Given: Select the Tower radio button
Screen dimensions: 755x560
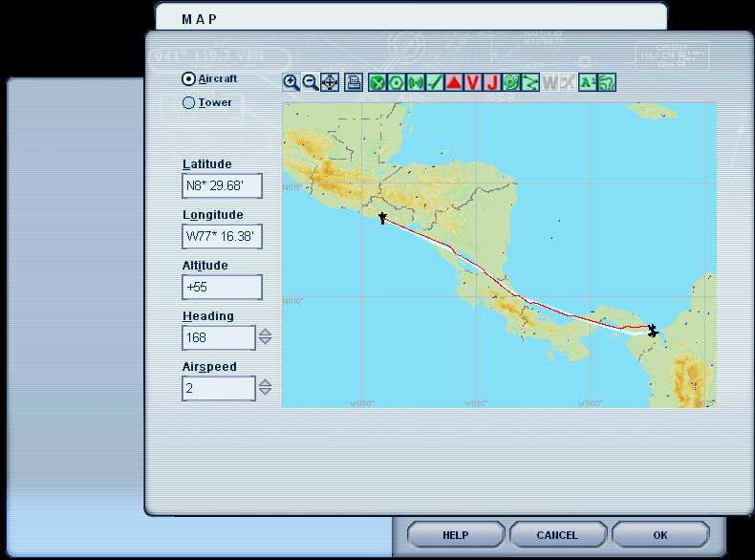Looking at the screenshot, I should (x=189, y=102).
